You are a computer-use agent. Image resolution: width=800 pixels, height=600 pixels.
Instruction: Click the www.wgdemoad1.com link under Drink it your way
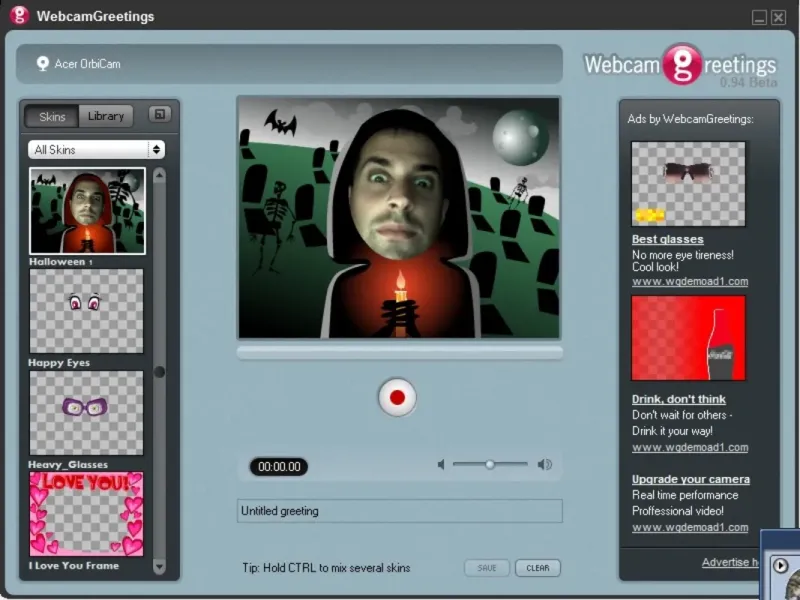tap(690, 447)
